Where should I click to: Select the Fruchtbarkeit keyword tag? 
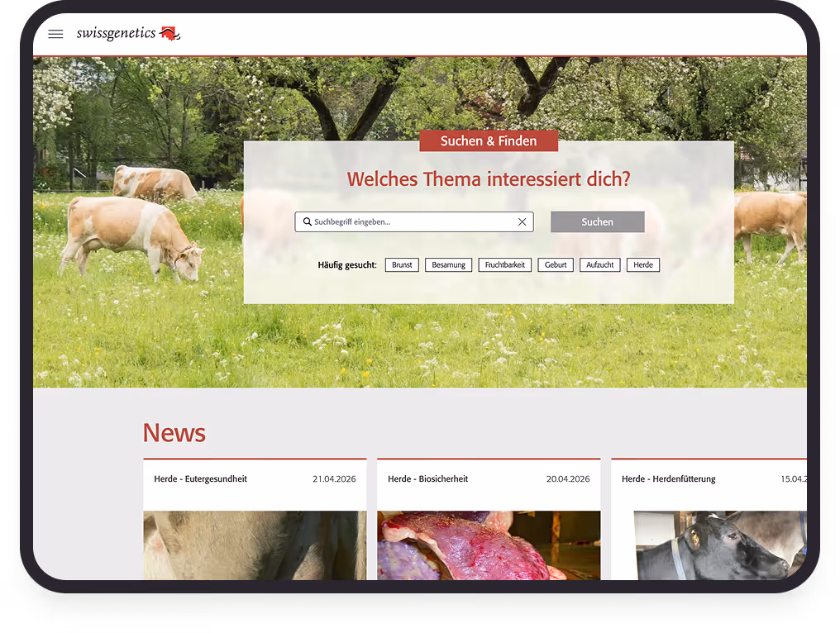click(504, 264)
